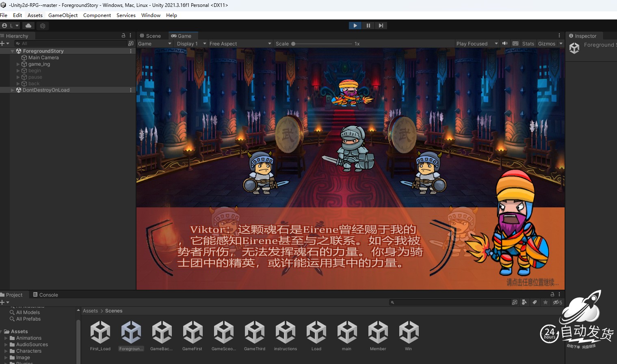617x364 pixels.
Task: Open the Services menu
Action: coord(126,15)
